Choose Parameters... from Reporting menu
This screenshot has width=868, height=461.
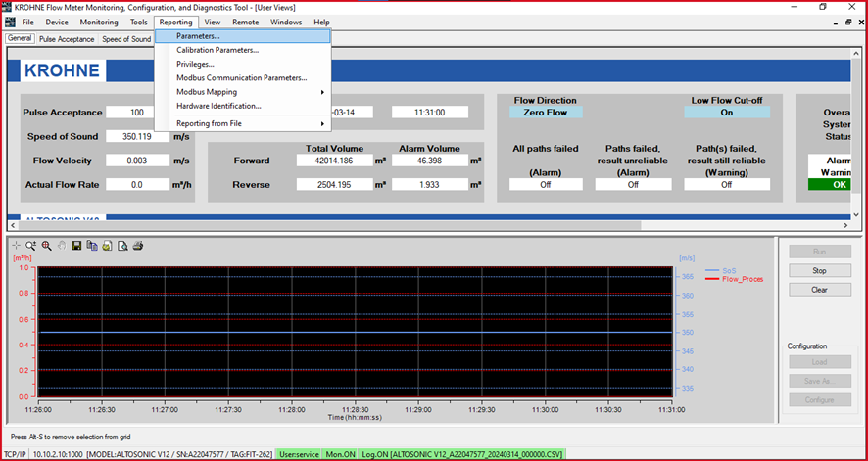pos(242,36)
